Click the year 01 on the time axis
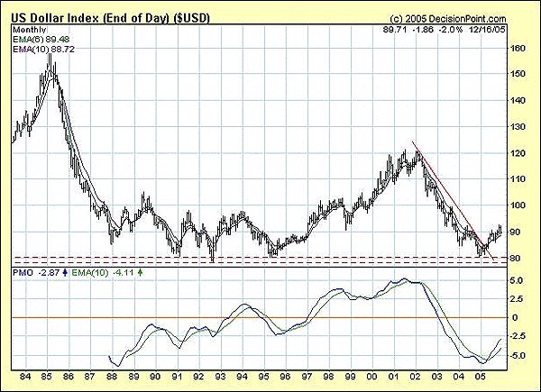The width and height of the screenshot is (541, 392). click(394, 376)
